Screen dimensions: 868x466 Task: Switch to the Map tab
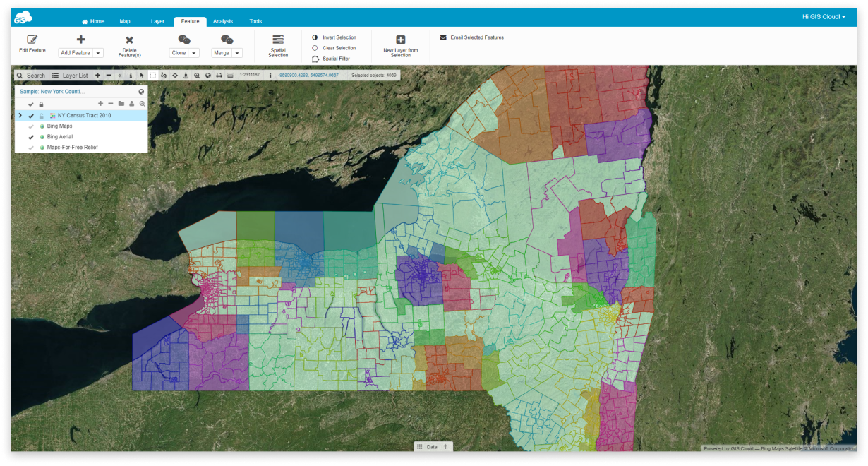[125, 21]
